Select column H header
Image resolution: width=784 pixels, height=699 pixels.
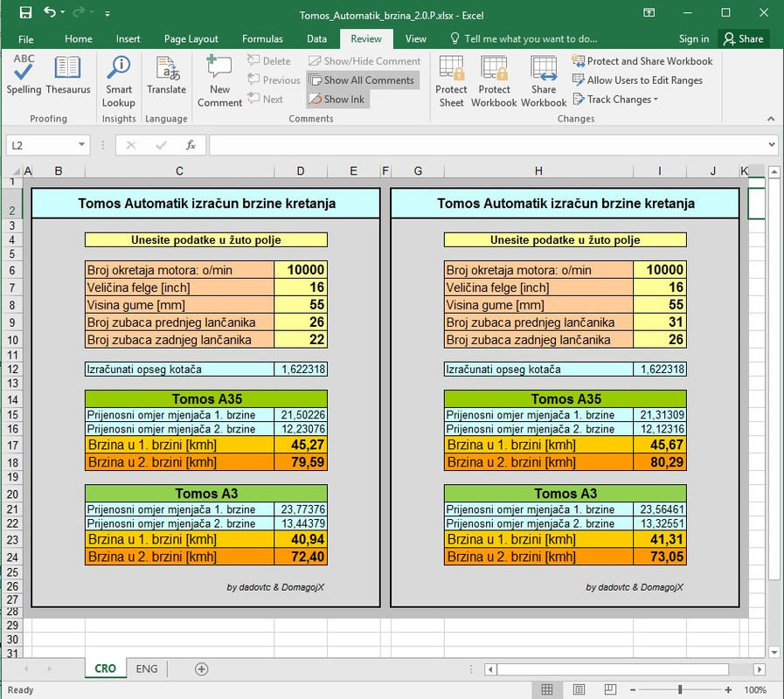tap(538, 171)
